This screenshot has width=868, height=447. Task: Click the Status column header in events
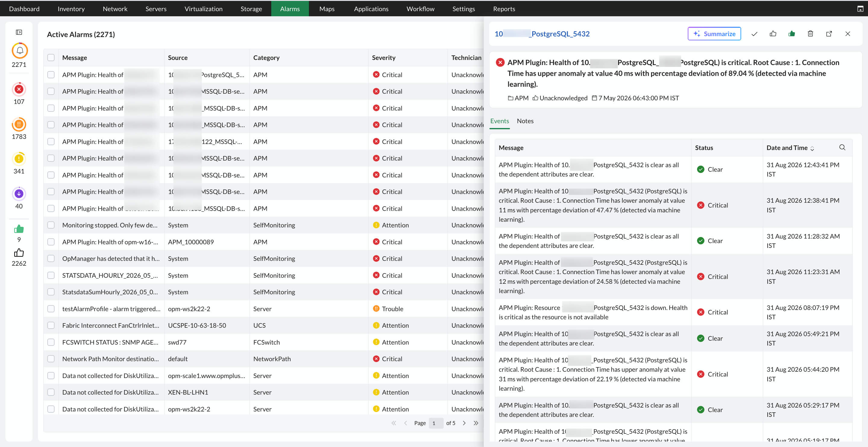(x=704, y=148)
